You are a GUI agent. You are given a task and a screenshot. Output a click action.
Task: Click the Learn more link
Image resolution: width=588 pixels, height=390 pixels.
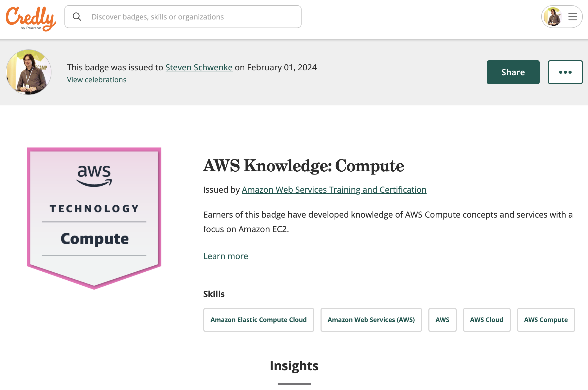coord(226,256)
